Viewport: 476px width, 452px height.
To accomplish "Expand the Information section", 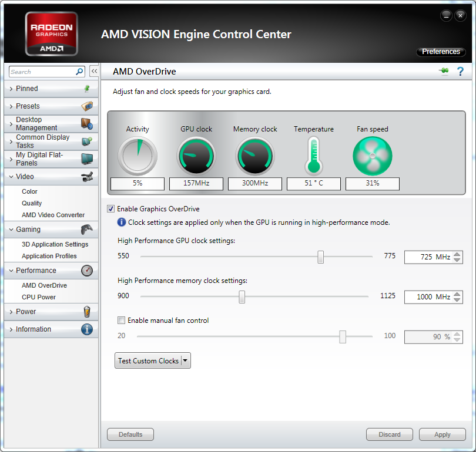I will tap(51, 329).
